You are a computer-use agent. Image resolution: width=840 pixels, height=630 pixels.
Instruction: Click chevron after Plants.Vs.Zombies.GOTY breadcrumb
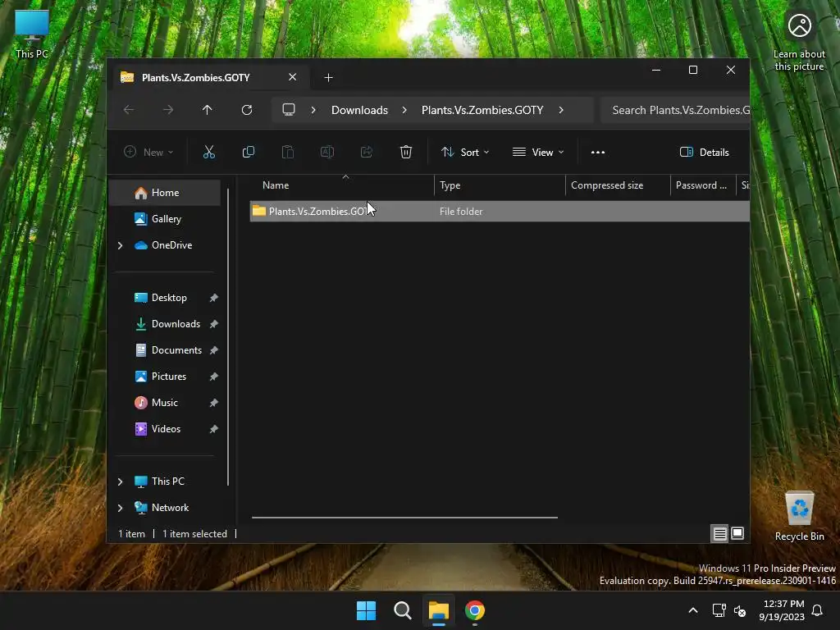pyautogui.click(x=561, y=110)
